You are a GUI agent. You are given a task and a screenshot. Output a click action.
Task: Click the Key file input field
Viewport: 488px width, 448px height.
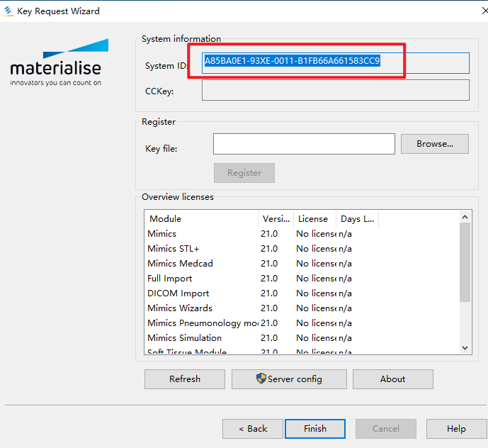click(303, 144)
